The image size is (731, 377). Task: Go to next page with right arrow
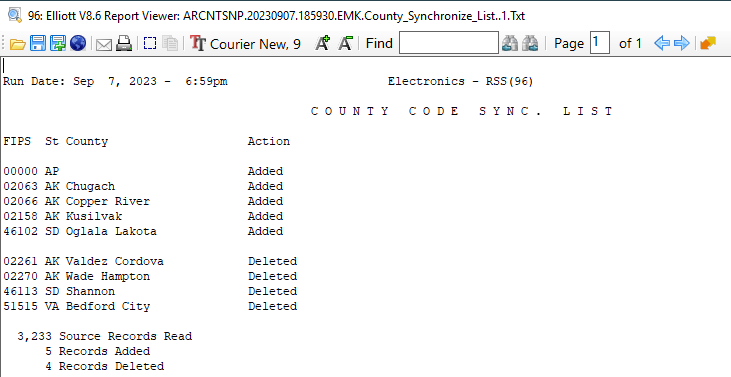[682, 43]
